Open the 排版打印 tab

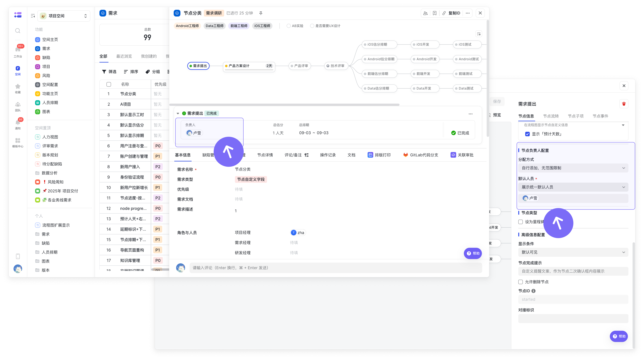tap(379, 155)
